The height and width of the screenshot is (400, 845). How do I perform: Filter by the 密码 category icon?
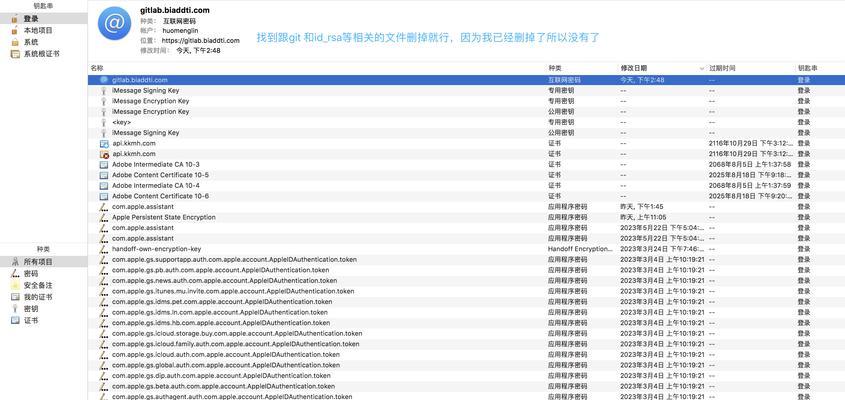(15, 273)
